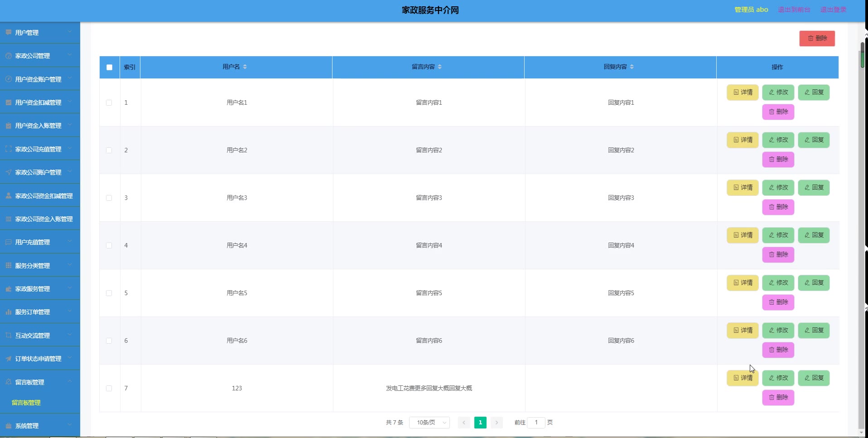The height and width of the screenshot is (438, 868).
Task: Click pink 删除 for 用户名4 row
Action: (x=778, y=255)
